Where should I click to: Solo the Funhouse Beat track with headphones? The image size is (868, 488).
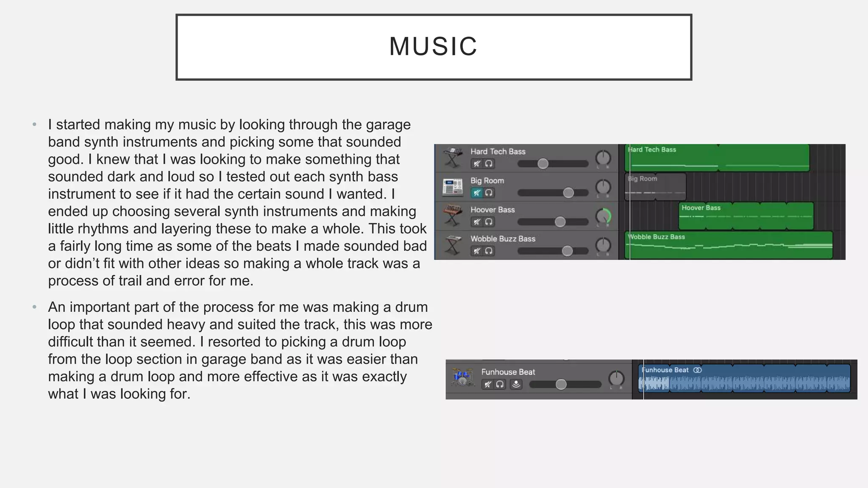tap(500, 384)
